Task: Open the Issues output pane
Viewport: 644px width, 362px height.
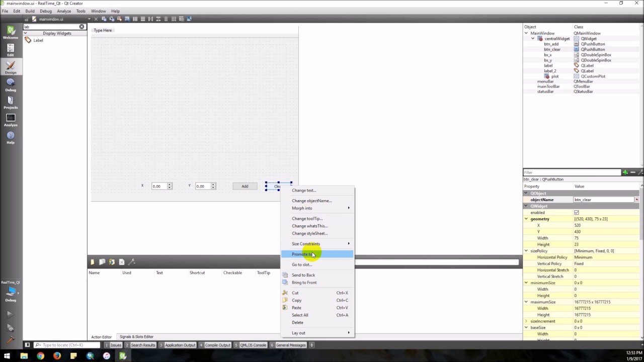Action: pyautogui.click(x=113, y=345)
